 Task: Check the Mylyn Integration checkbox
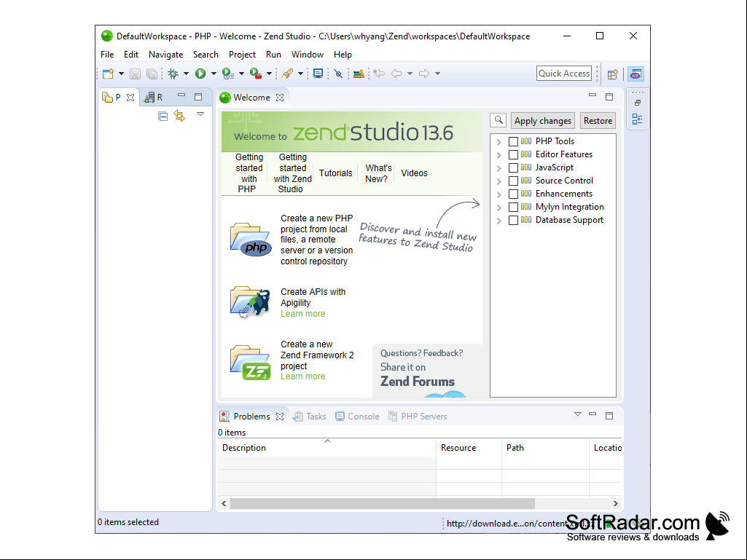(514, 207)
